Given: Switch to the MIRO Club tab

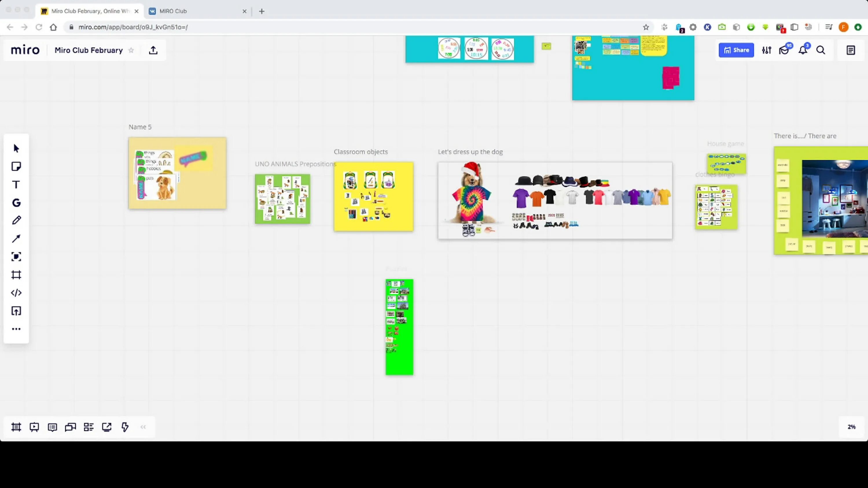Looking at the screenshot, I should [x=173, y=11].
